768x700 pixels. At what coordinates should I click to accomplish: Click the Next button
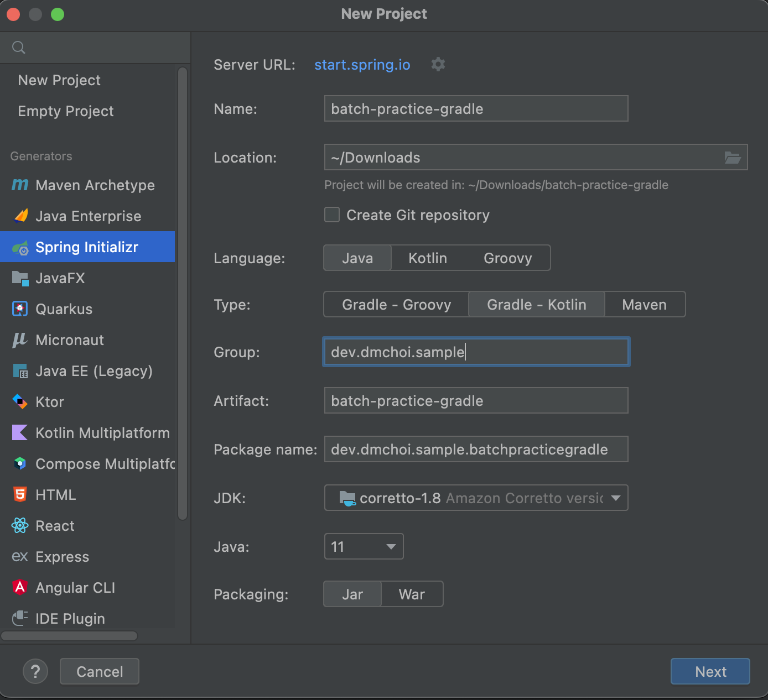(x=710, y=671)
